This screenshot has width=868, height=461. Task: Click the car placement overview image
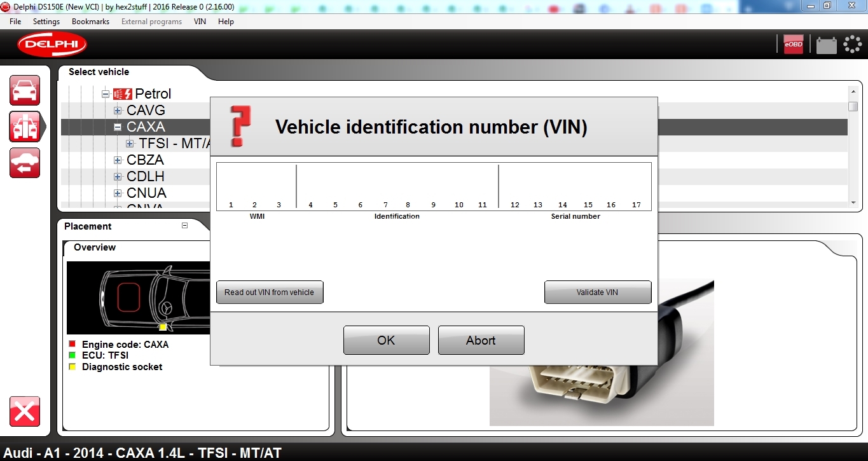pyautogui.click(x=139, y=298)
